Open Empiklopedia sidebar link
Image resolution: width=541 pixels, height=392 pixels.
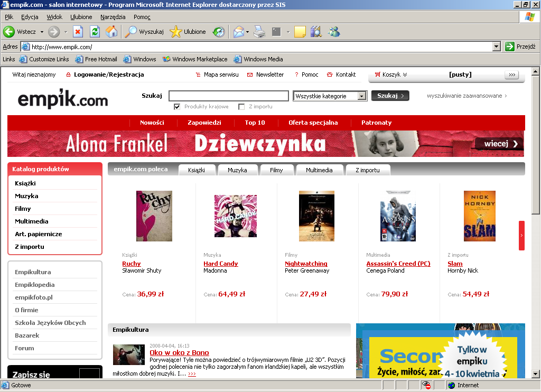coord(34,285)
